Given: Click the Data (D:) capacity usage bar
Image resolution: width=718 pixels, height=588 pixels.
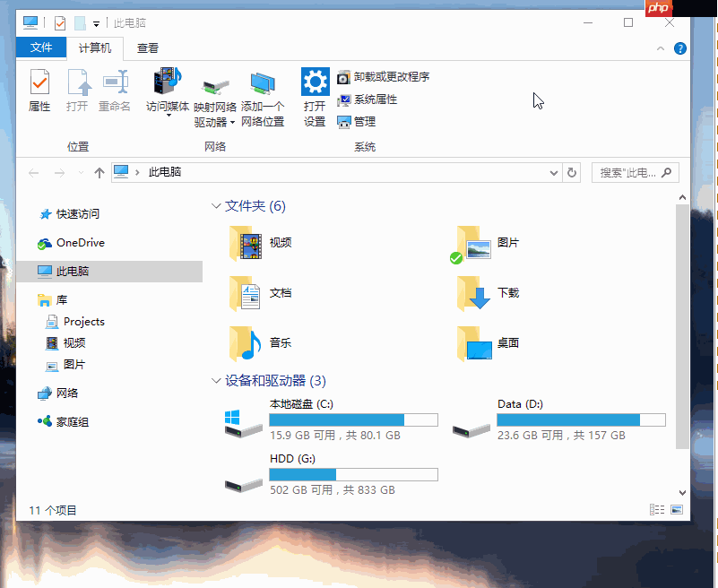Looking at the screenshot, I should pos(581,419).
